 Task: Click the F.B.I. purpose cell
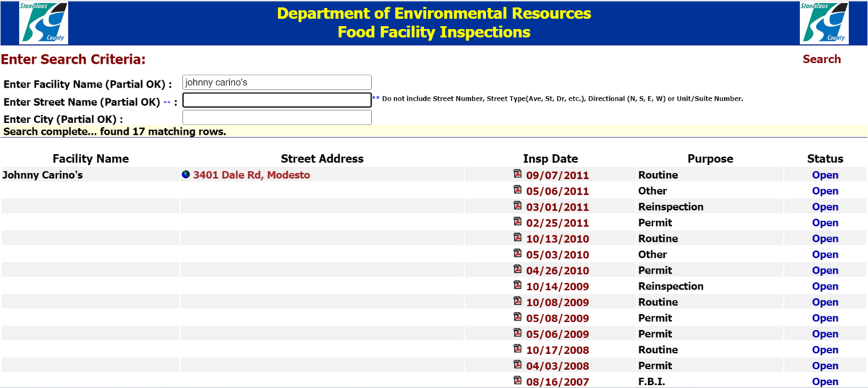coord(652,381)
